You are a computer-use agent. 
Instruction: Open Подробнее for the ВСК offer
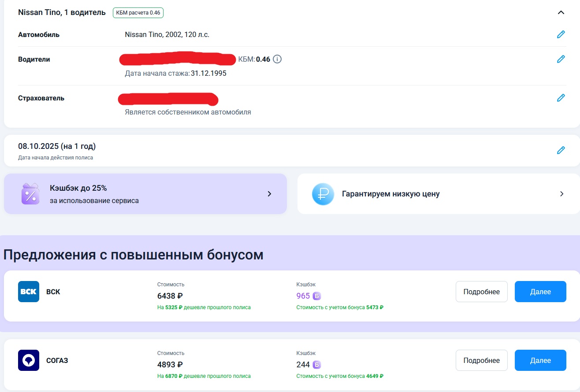(481, 292)
